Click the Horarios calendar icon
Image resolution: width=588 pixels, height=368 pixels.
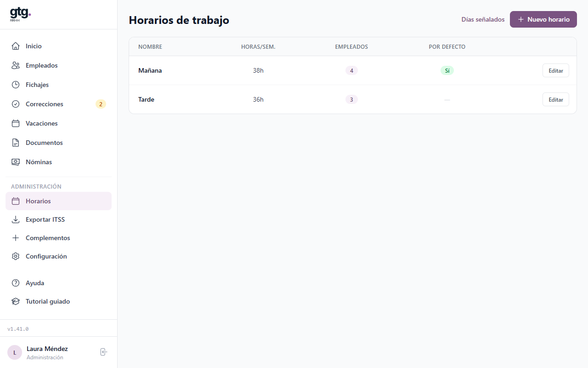(x=16, y=201)
